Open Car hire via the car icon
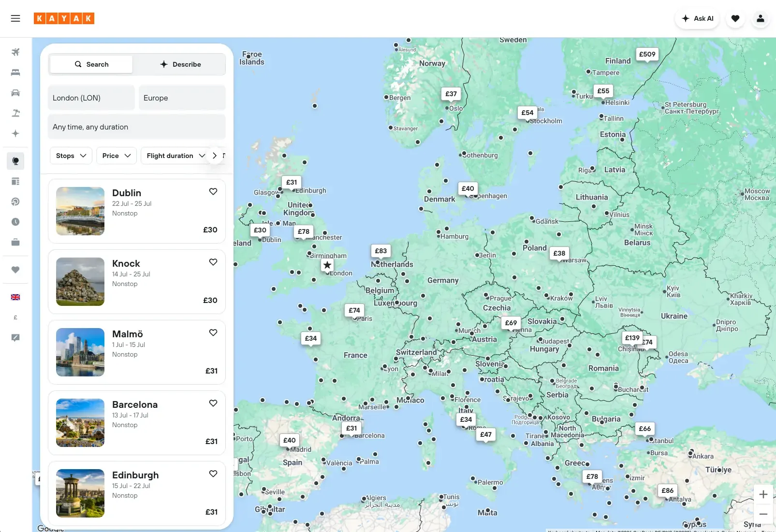The width and height of the screenshot is (776, 532). pos(15,93)
